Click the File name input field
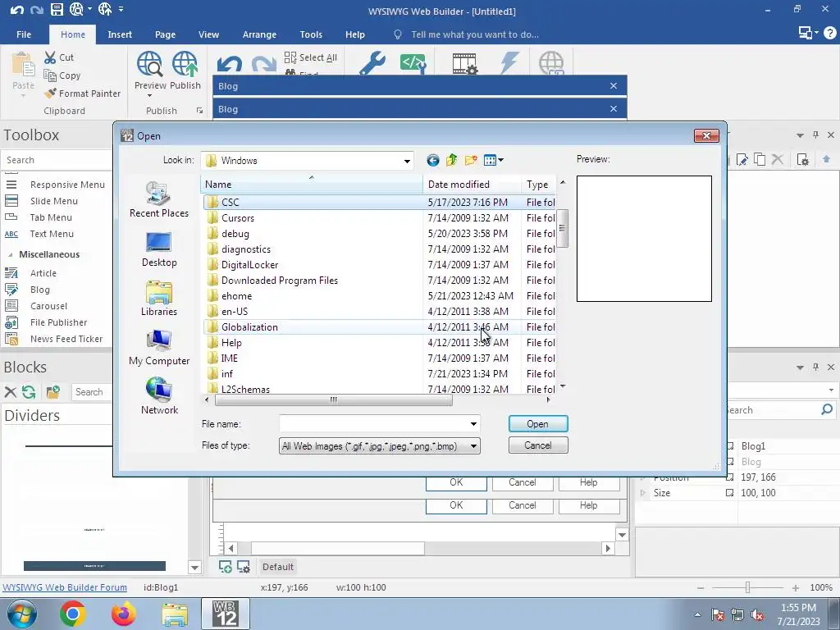The height and width of the screenshot is (630, 840). coord(374,424)
